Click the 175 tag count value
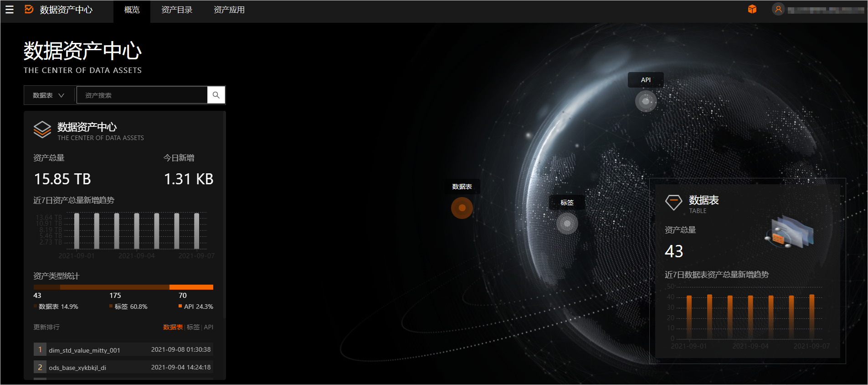Screen dimensions: 868x385 click(115, 296)
